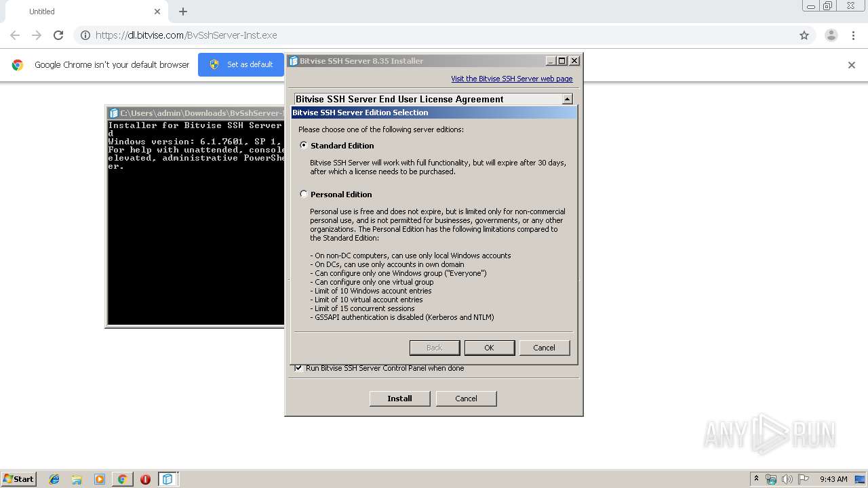Click OK in the Edition Selection dialog
Screen dimensions: 868x488
point(489,348)
